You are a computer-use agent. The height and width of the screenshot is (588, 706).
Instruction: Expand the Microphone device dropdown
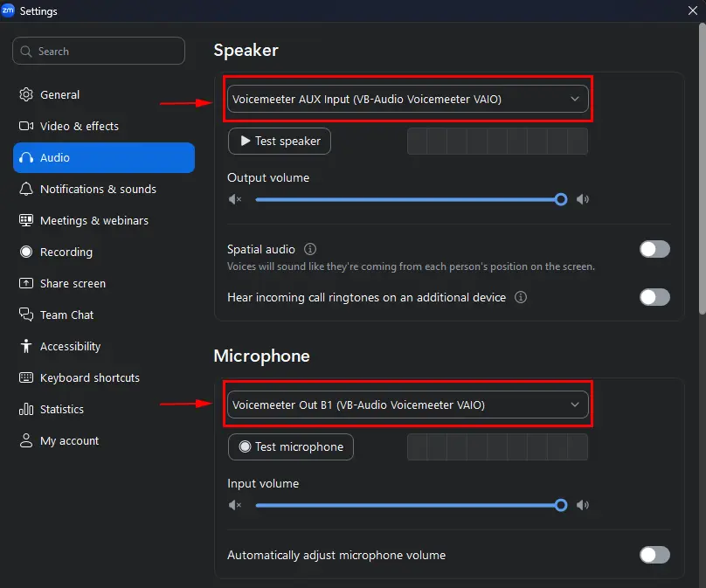pyautogui.click(x=408, y=405)
